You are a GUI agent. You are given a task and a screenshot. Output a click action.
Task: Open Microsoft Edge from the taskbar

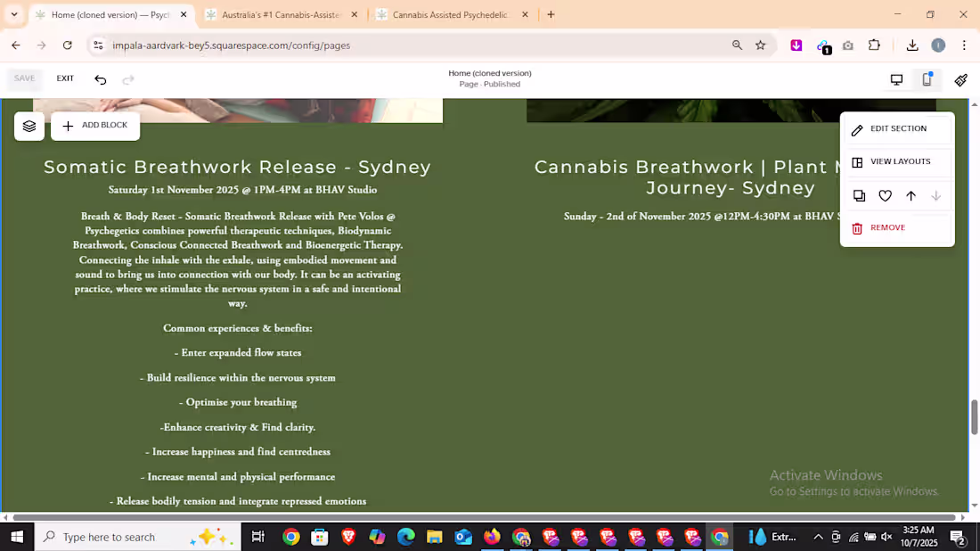(405, 537)
